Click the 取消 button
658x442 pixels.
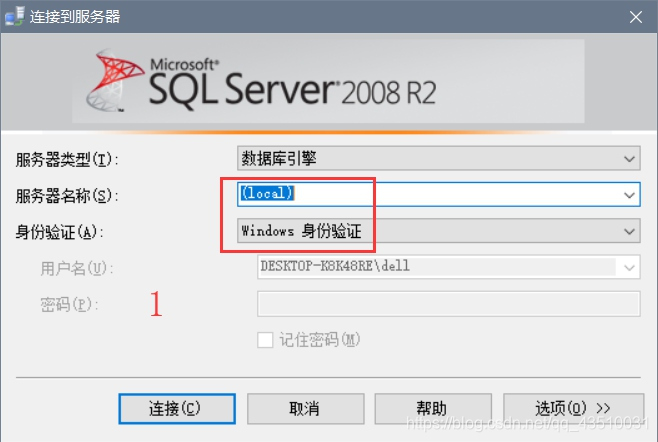tap(306, 408)
